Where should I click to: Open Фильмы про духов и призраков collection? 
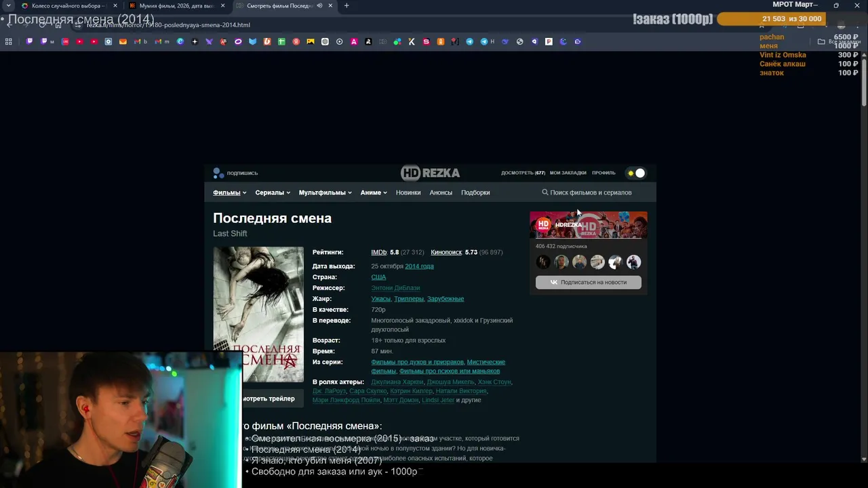point(417,362)
